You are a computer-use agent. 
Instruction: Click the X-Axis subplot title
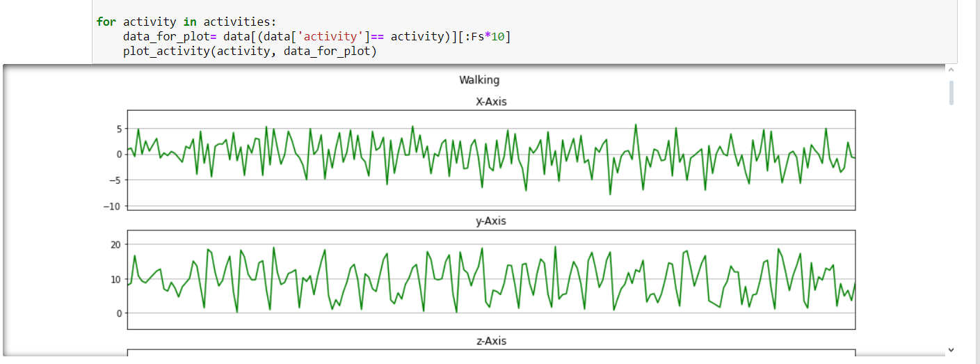point(491,102)
